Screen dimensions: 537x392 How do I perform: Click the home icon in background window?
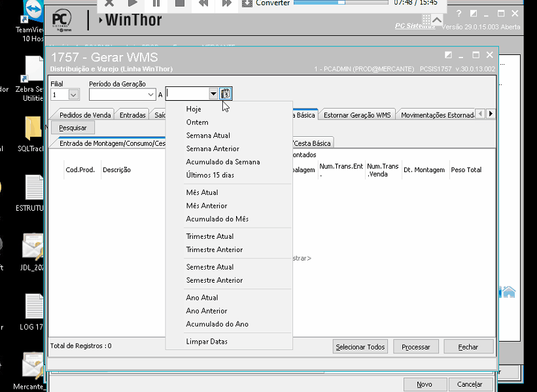(x=509, y=292)
